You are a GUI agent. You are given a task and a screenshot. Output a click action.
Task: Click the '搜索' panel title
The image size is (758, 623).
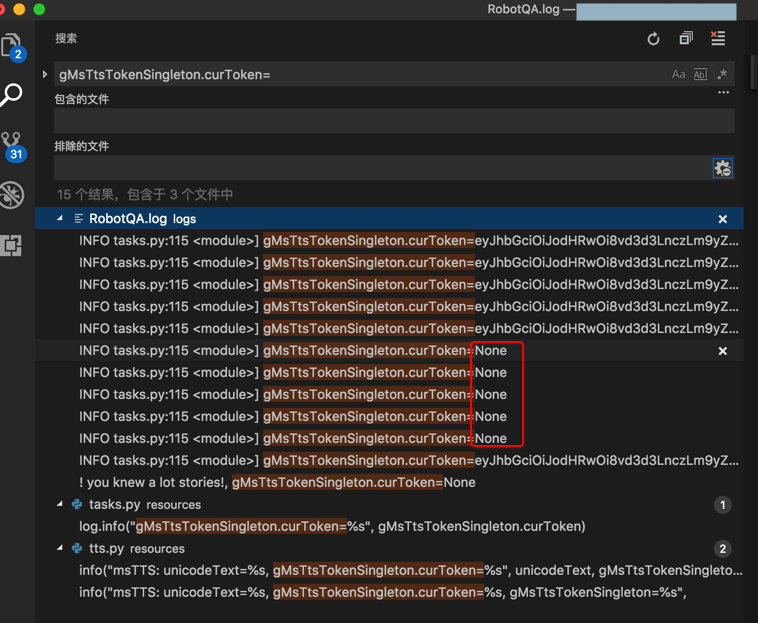(x=66, y=38)
